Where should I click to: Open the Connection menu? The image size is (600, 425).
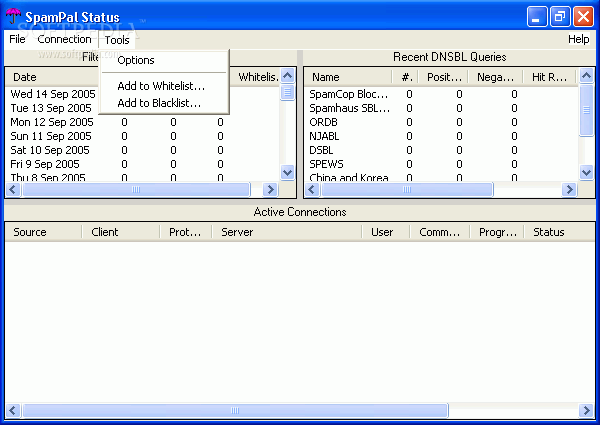click(x=64, y=39)
